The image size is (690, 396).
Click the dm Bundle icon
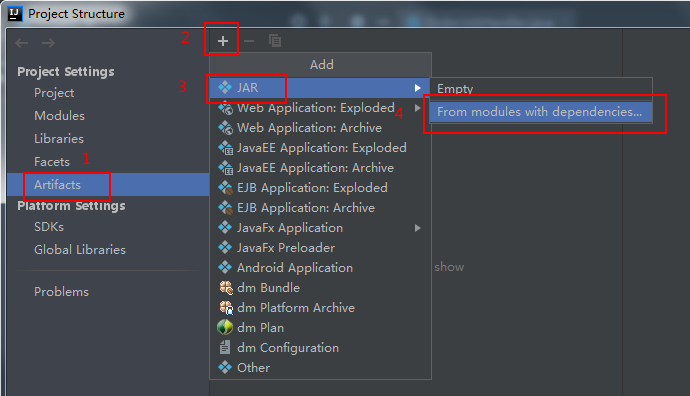coord(226,288)
